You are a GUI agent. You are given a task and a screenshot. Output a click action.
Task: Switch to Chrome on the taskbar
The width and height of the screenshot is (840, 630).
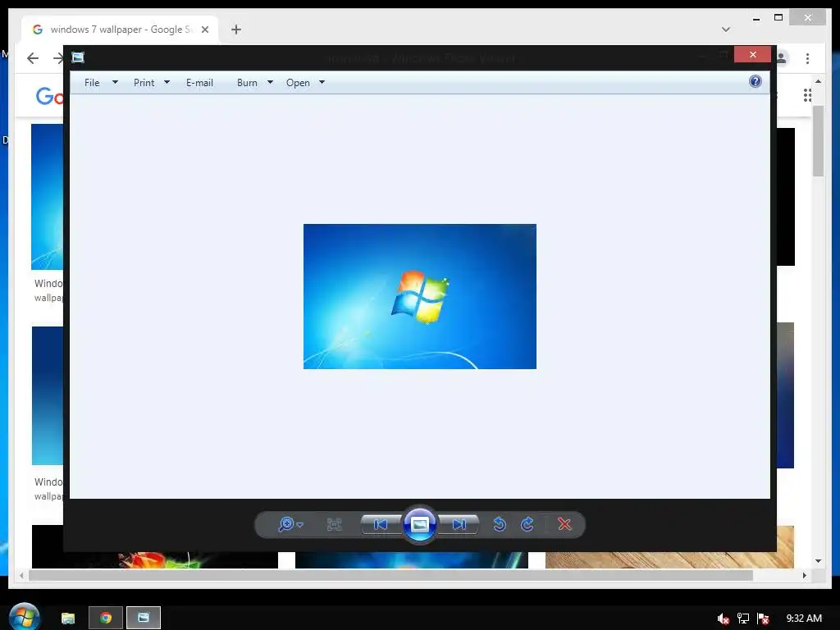[106, 619]
